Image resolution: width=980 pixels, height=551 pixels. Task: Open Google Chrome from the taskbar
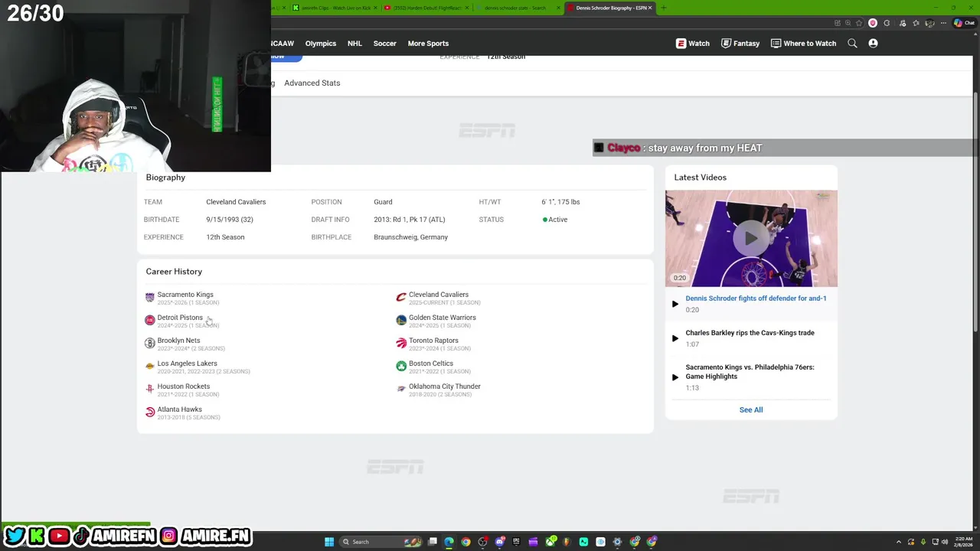[465, 542]
